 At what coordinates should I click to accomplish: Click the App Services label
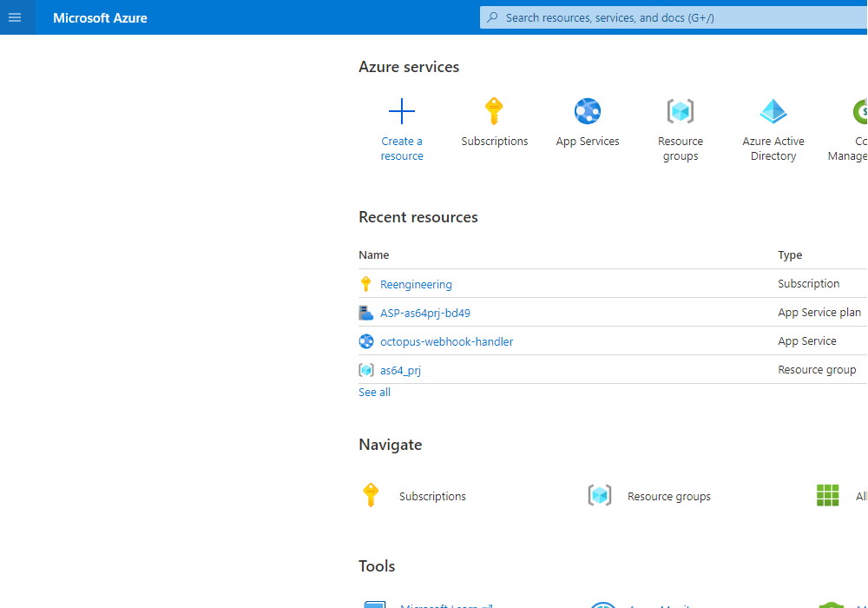click(x=588, y=142)
